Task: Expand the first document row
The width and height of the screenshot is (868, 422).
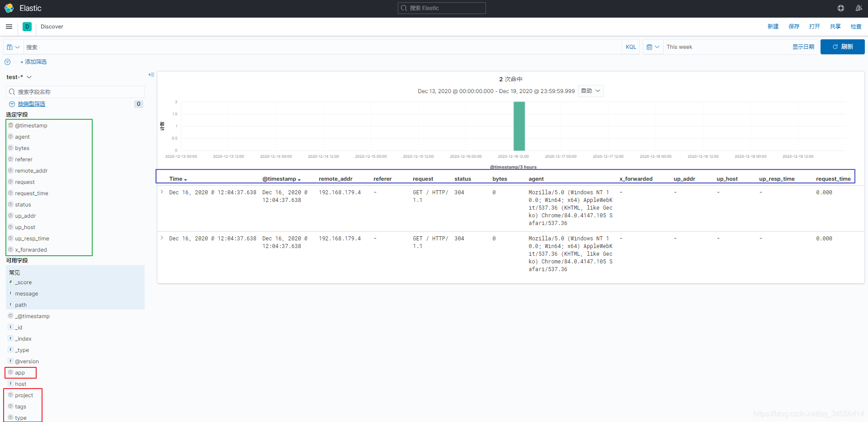Action: pyautogui.click(x=162, y=192)
